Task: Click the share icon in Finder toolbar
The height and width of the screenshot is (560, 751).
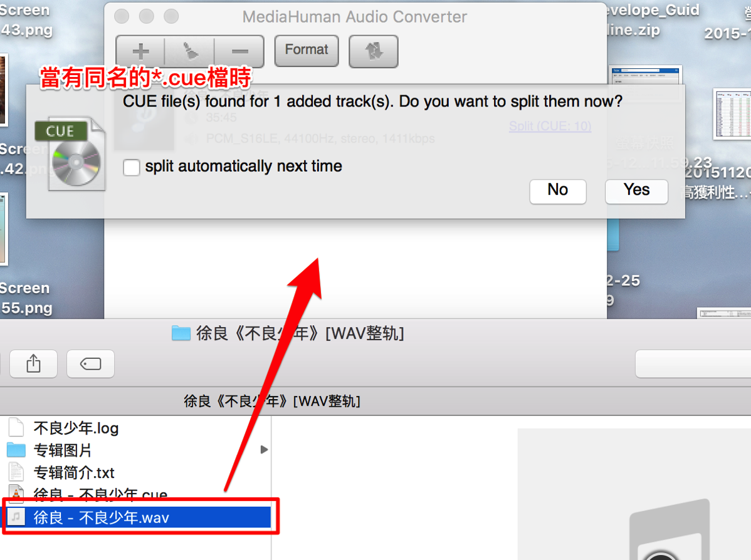Action: click(x=33, y=364)
